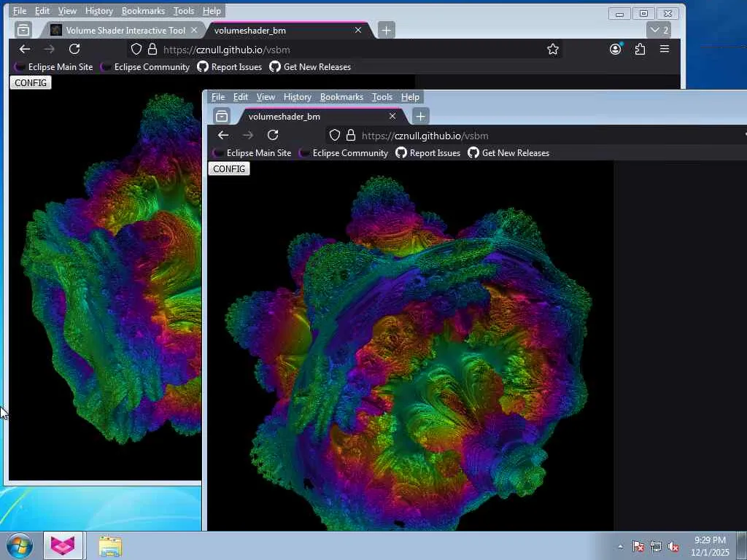Click CONFIG button in back window

click(x=31, y=82)
